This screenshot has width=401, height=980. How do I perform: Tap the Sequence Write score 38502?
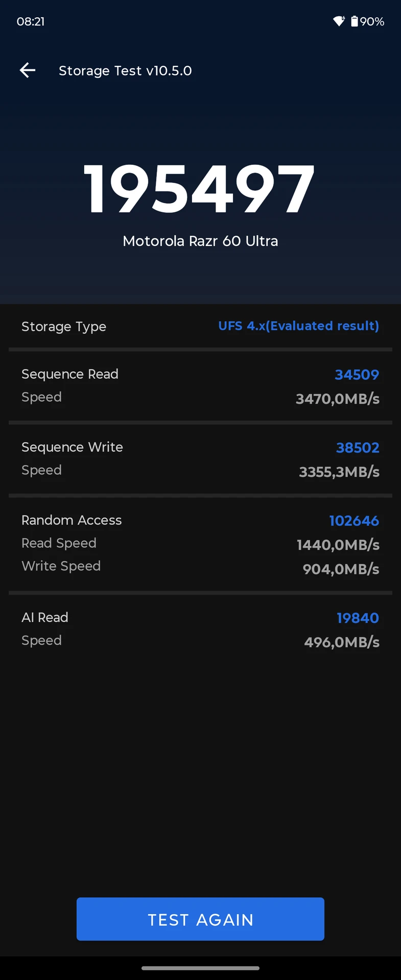(358, 448)
